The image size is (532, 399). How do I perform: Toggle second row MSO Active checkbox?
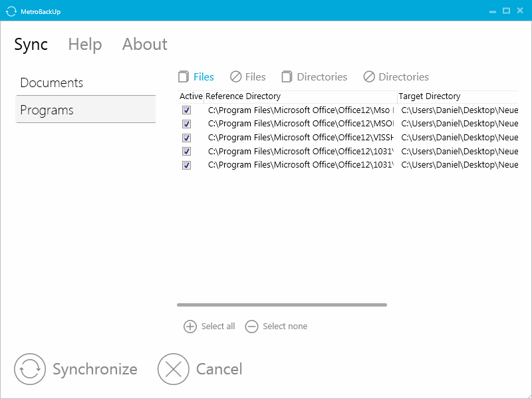[x=187, y=124]
